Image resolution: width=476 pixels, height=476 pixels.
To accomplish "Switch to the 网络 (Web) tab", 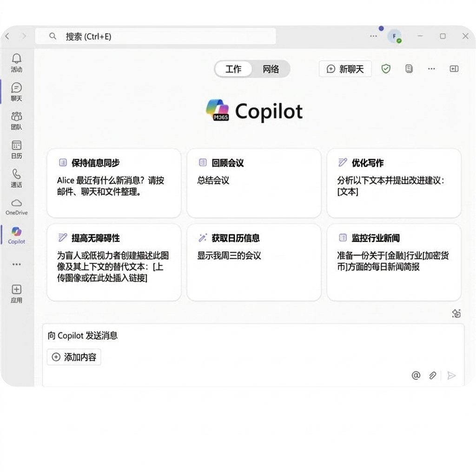I will pos(271,69).
